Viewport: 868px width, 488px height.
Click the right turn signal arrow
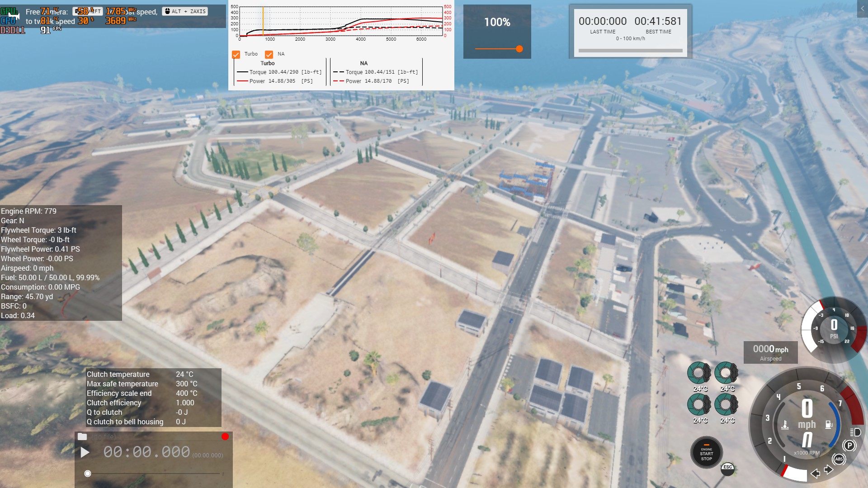pyautogui.click(x=829, y=469)
